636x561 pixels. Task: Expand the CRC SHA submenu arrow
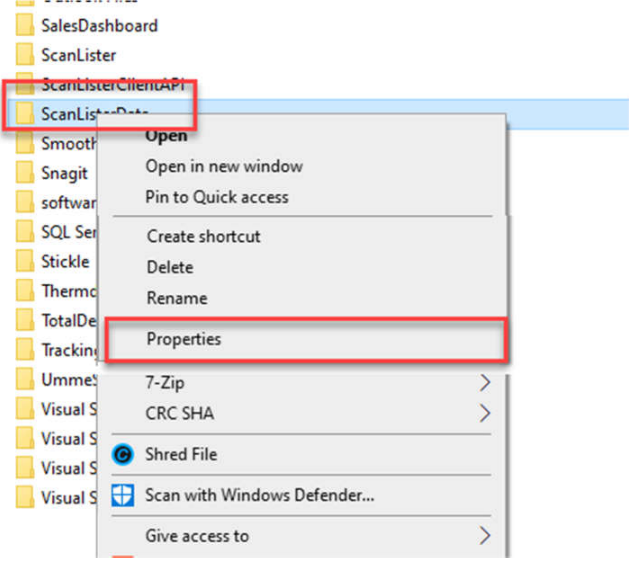[x=485, y=413]
